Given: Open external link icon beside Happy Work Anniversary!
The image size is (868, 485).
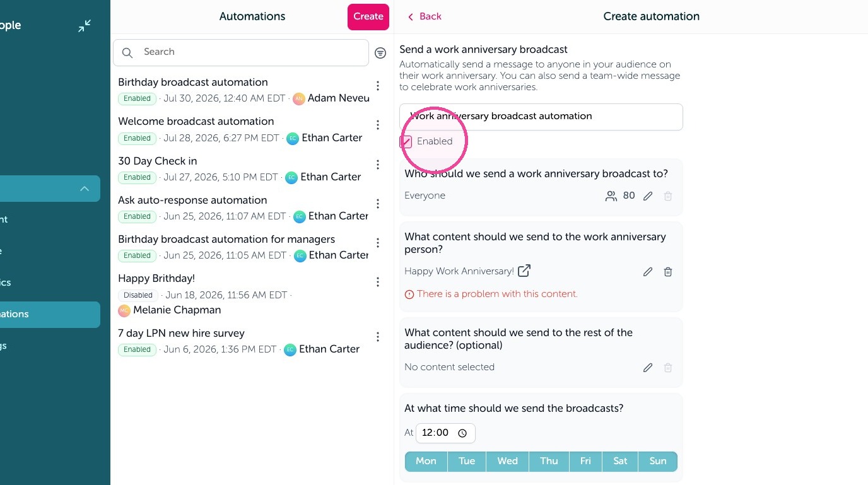Looking at the screenshot, I should pyautogui.click(x=524, y=271).
